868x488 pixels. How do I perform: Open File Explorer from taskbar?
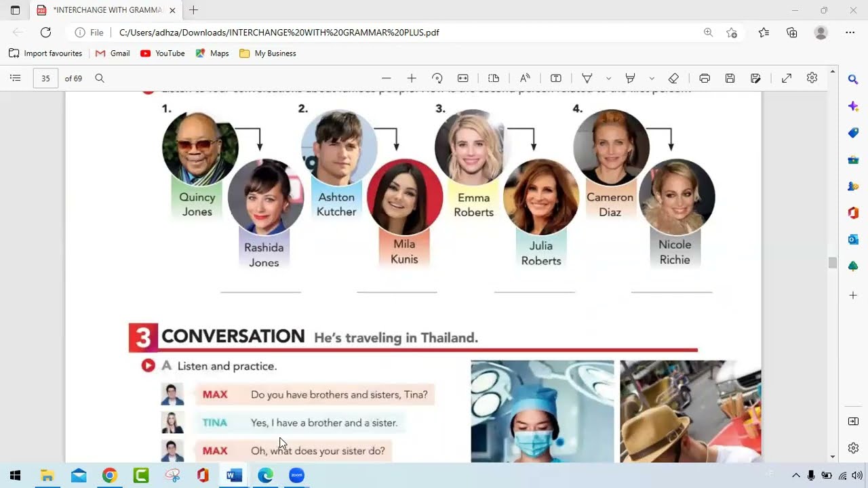[x=47, y=476]
